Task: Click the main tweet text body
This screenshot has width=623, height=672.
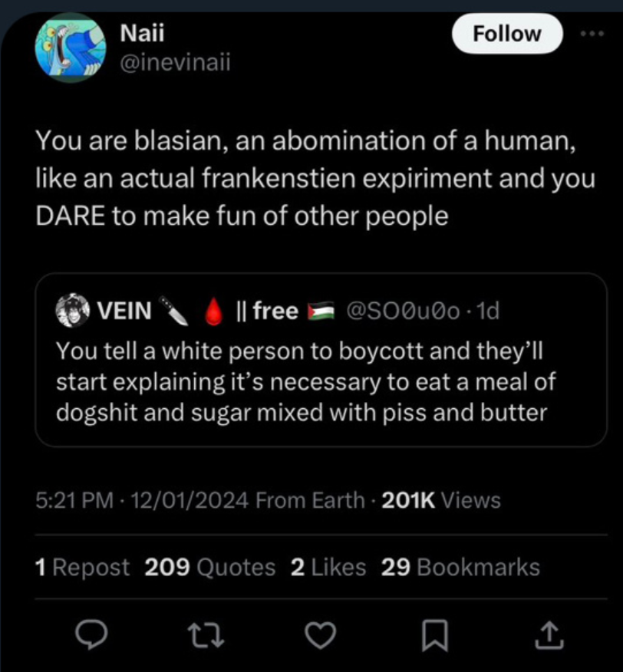Action: click(314, 178)
